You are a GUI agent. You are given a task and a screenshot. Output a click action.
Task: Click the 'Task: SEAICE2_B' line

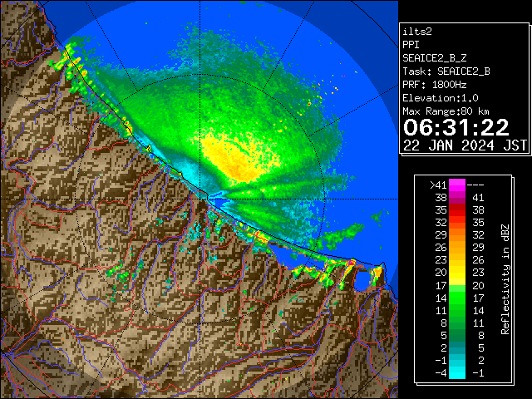tap(446, 71)
